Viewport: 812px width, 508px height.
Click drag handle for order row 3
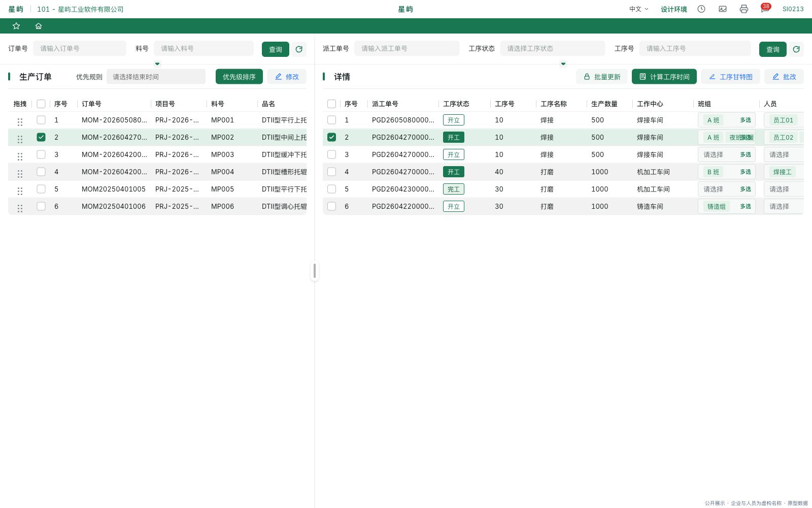pos(20,156)
